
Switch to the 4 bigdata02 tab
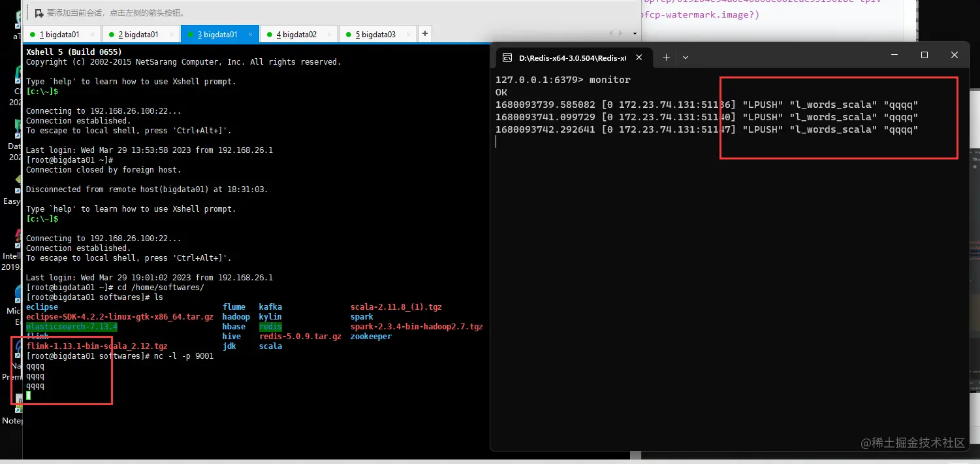click(298, 34)
